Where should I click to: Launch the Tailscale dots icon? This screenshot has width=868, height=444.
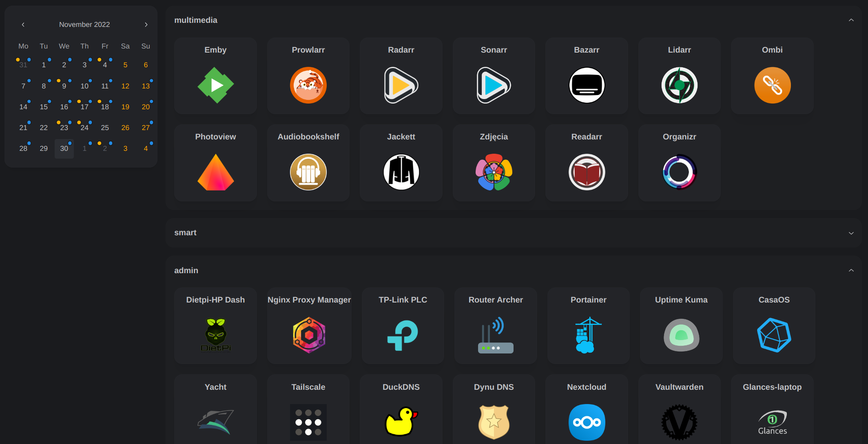[x=308, y=422]
